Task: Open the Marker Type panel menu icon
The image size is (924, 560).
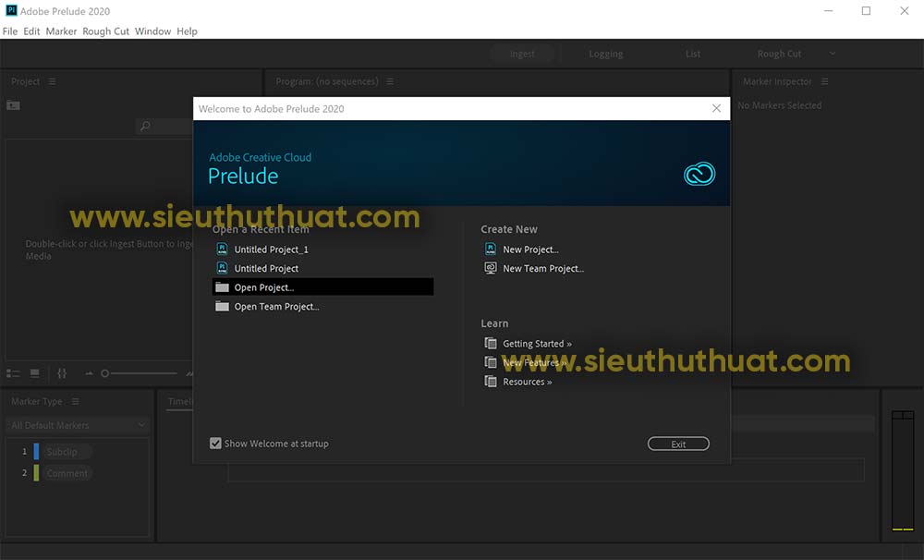Action: click(76, 401)
